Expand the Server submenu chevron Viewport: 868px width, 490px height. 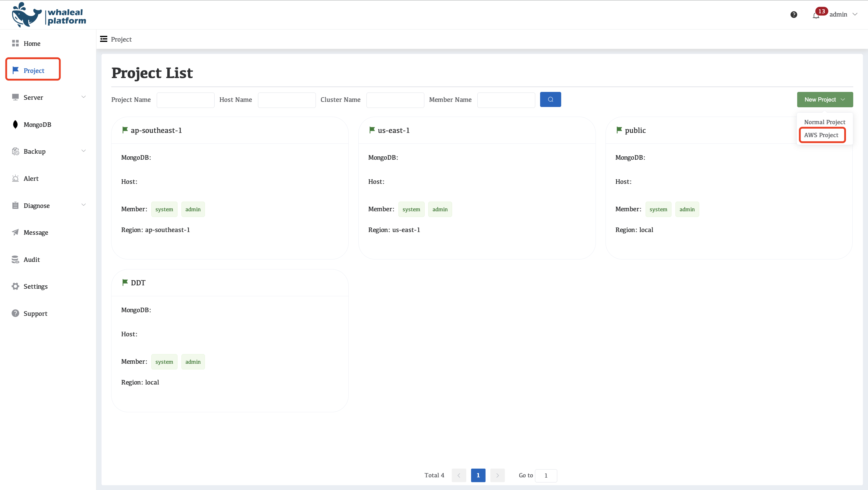pyautogui.click(x=83, y=97)
